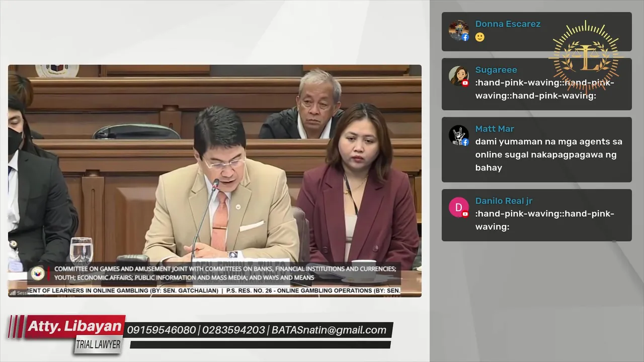
Task: Click Sugareee's hand-pink-waving comment text
Action: [x=545, y=89]
